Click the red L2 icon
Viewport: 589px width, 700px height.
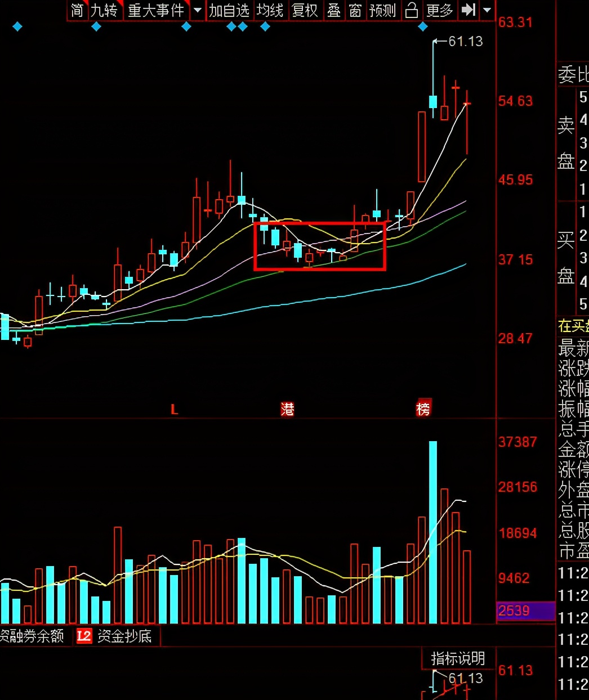(x=84, y=636)
